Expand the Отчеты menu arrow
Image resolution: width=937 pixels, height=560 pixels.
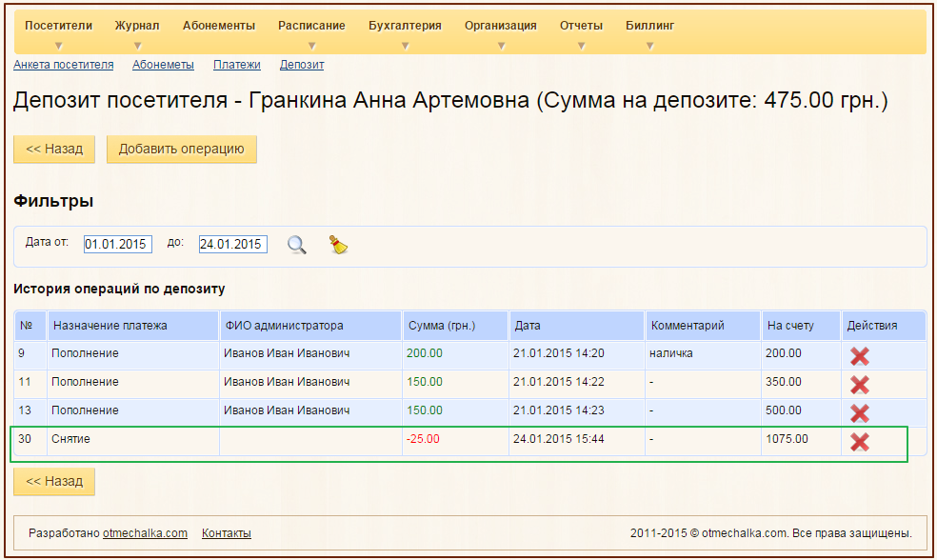point(582,46)
